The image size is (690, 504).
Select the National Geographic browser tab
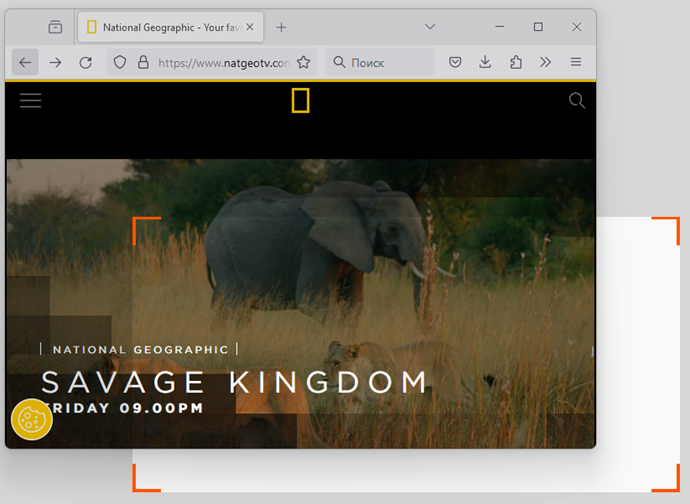point(170,27)
